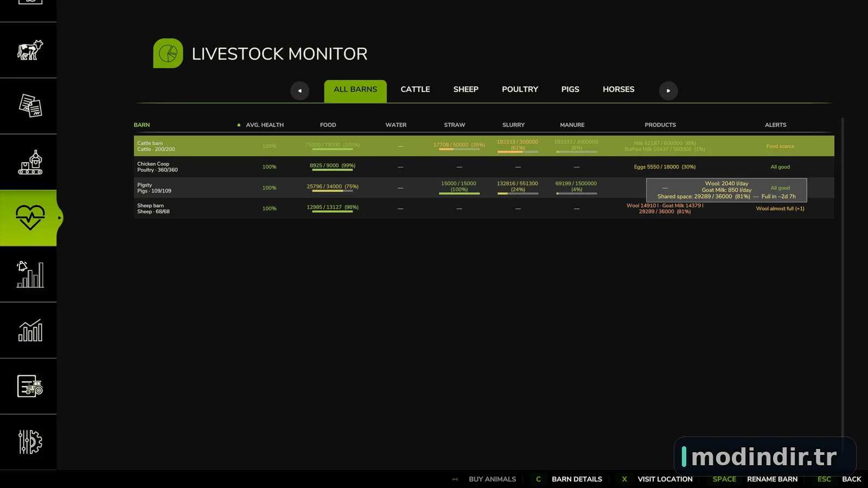The height and width of the screenshot is (488, 868).
Task: Click '132816 / 551300' slurry value
Action: 518,184
